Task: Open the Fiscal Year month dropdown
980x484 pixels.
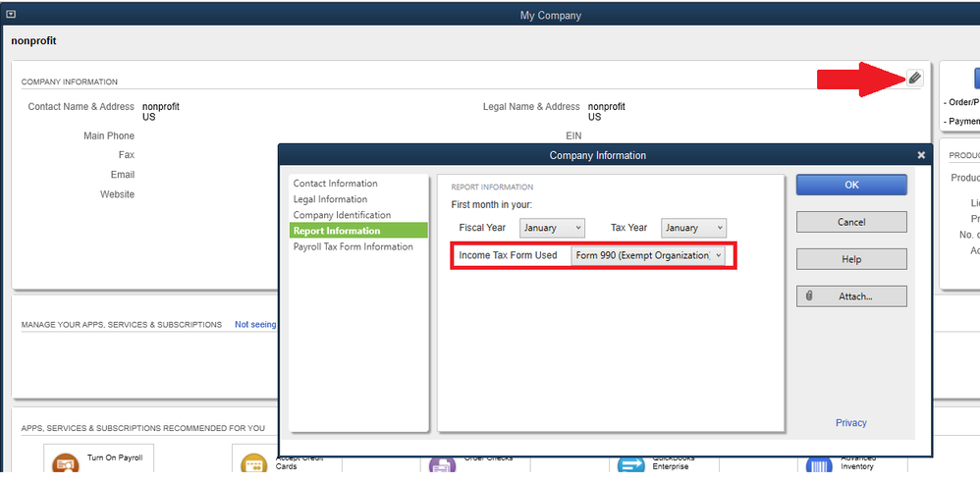Action: (553, 228)
